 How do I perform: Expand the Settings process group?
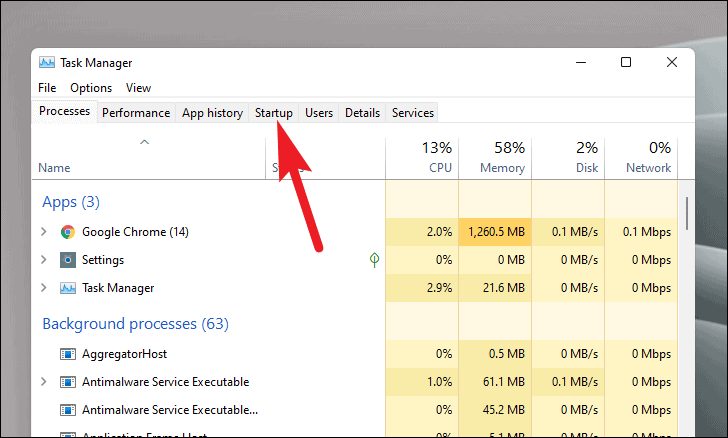[43, 260]
